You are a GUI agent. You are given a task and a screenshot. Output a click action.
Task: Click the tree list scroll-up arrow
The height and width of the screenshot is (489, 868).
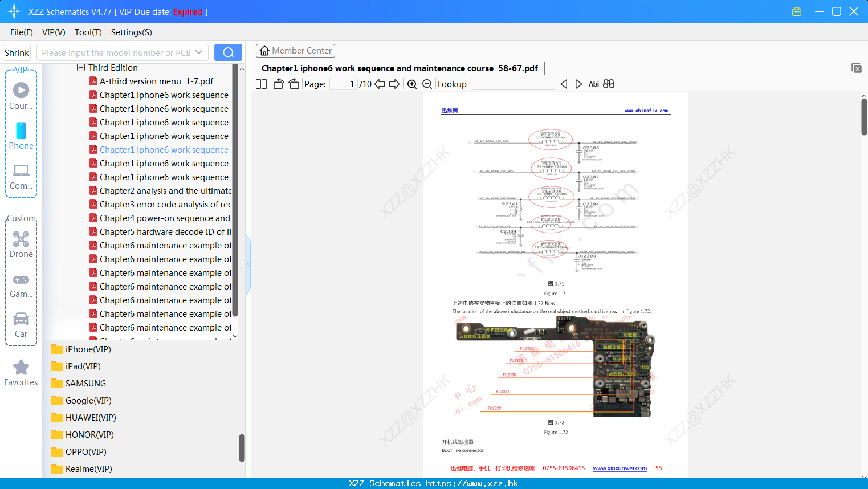pyautogui.click(x=242, y=68)
